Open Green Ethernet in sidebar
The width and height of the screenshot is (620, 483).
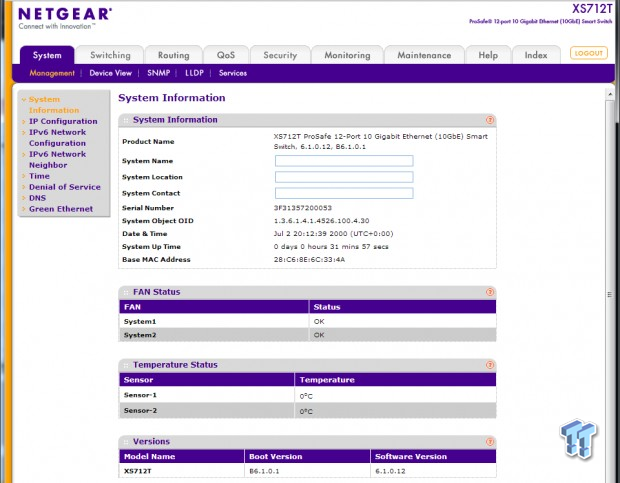61,209
